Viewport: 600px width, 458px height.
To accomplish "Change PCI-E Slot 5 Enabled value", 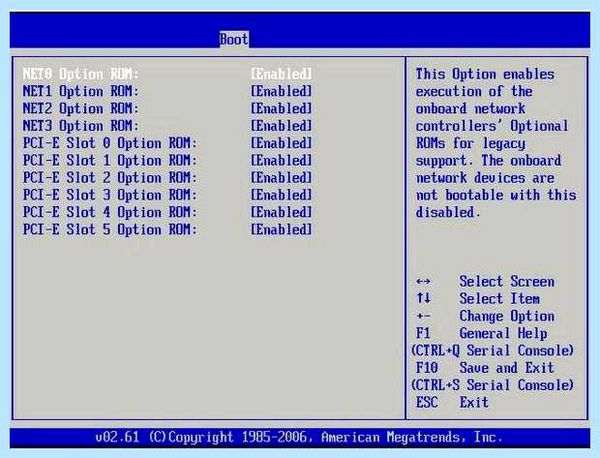I will click(281, 229).
